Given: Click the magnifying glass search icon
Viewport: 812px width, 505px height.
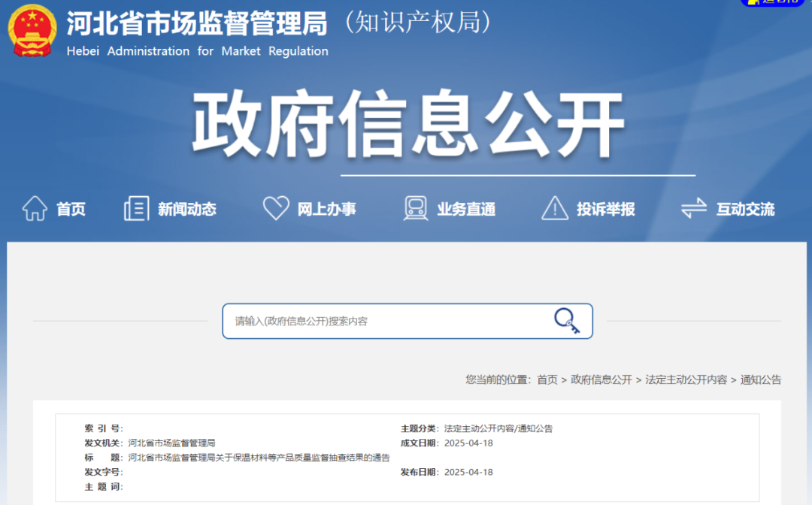Looking at the screenshot, I should point(568,321).
